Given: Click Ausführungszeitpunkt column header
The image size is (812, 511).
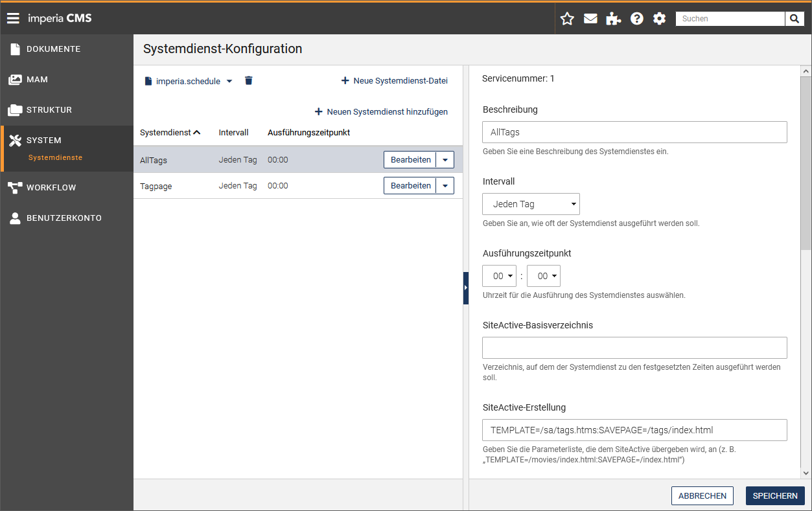Looking at the screenshot, I should [308, 132].
